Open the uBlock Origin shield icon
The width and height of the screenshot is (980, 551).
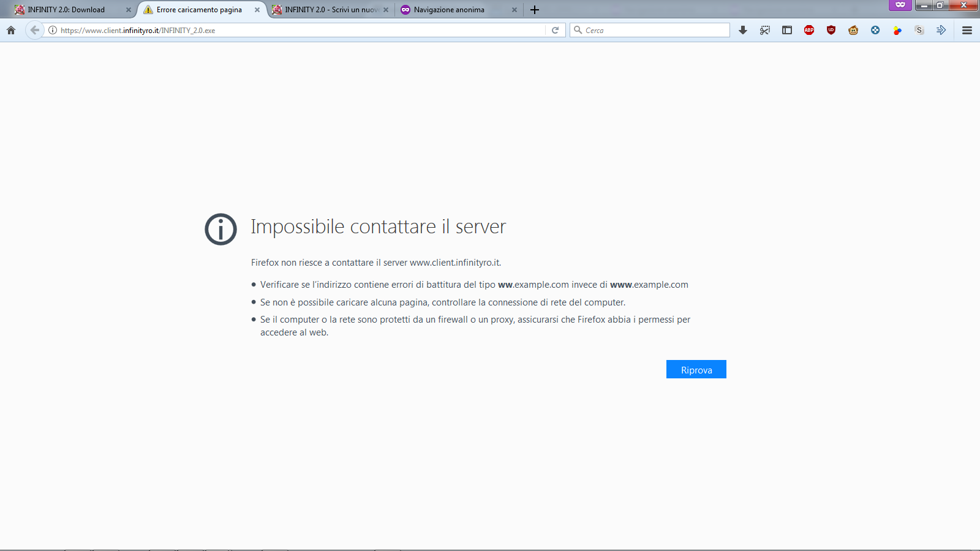(831, 30)
